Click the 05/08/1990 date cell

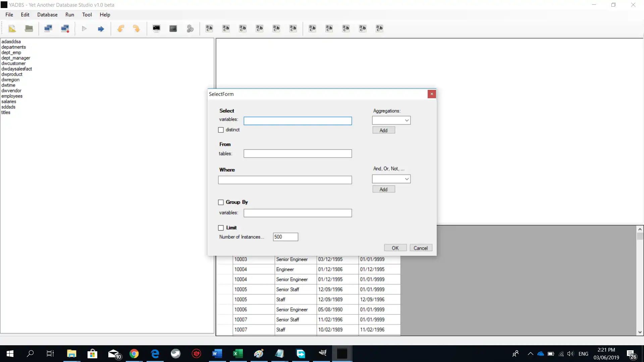pos(337,309)
